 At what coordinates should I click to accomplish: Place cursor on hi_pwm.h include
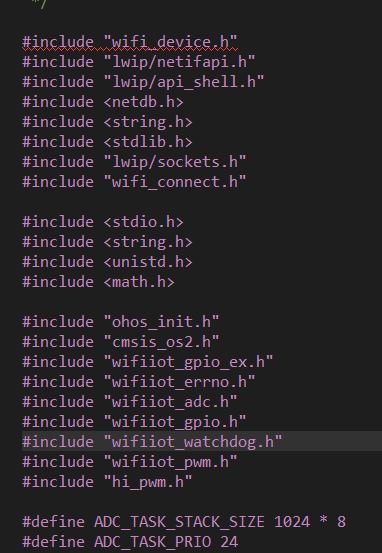pyautogui.click(x=108, y=482)
